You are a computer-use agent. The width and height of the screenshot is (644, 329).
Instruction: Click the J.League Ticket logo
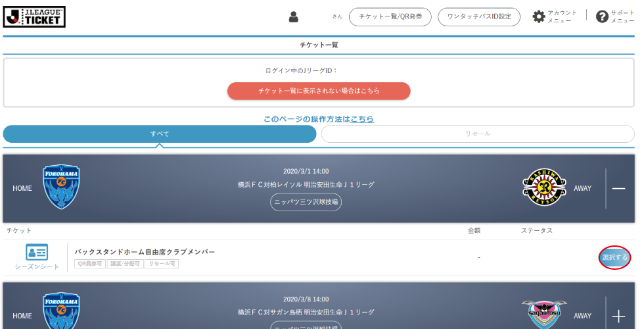[34, 16]
